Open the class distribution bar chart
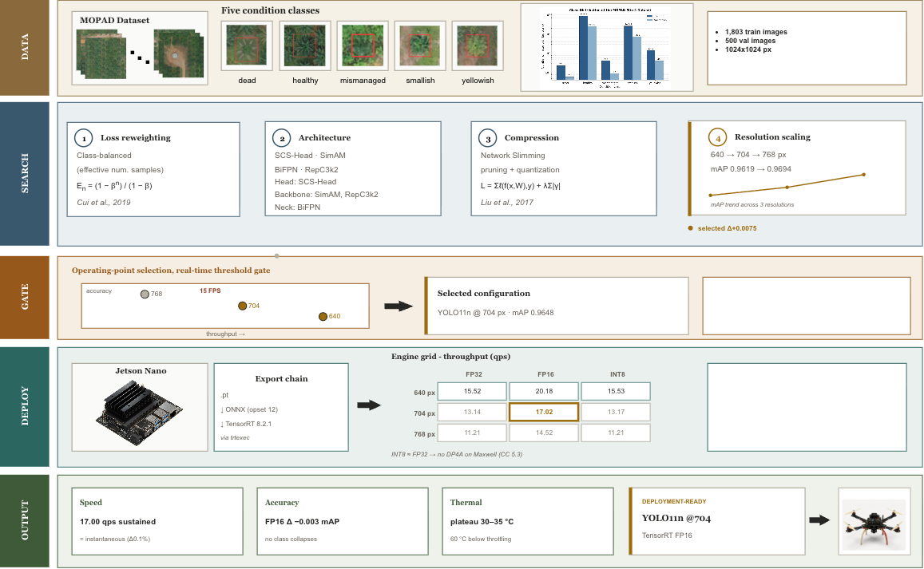 (x=607, y=47)
